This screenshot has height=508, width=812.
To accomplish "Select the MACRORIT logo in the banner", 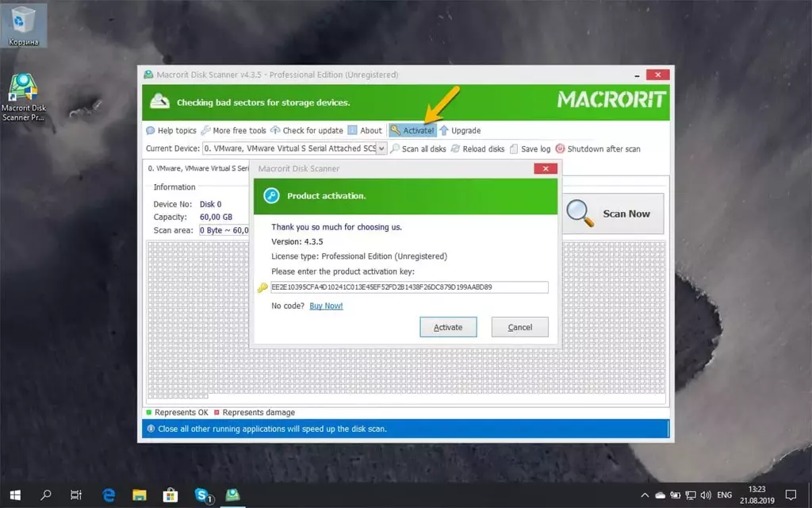I will [x=611, y=99].
